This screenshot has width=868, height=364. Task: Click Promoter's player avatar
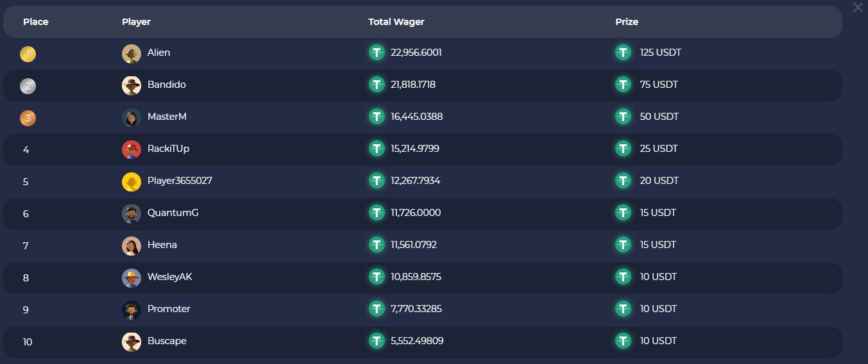pos(132,310)
